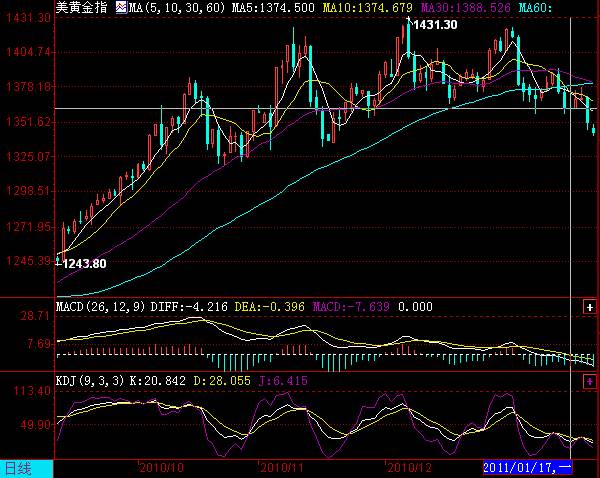Select the DIFF:-4.216 value
This screenshot has width=600, height=478.
(189, 307)
